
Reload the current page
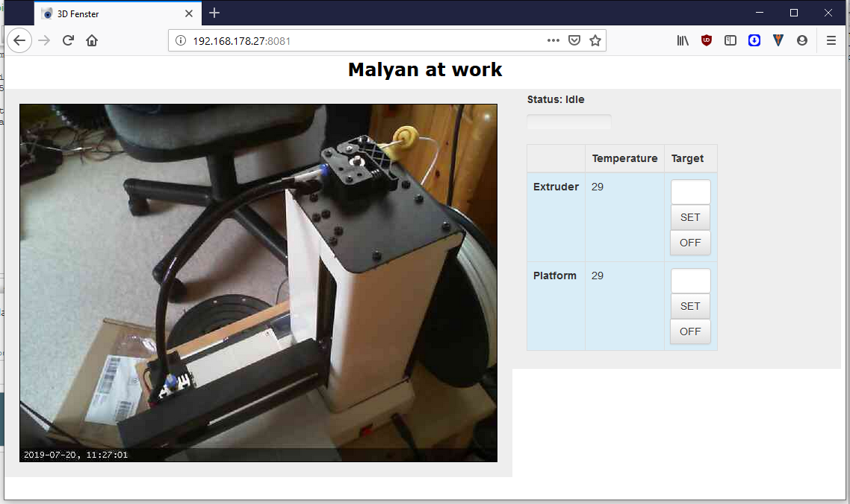pos(68,40)
